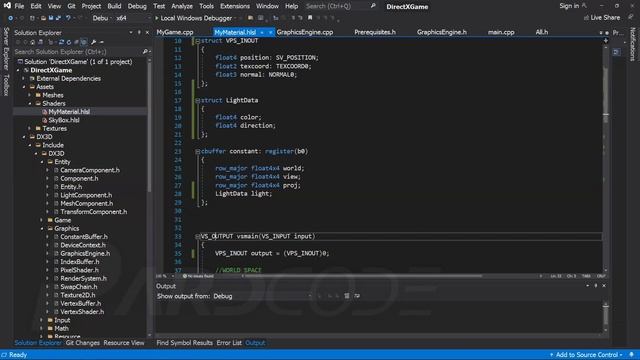Click the Undo icon in toolbar
Viewport: 640px width, 360px height.
68,18
